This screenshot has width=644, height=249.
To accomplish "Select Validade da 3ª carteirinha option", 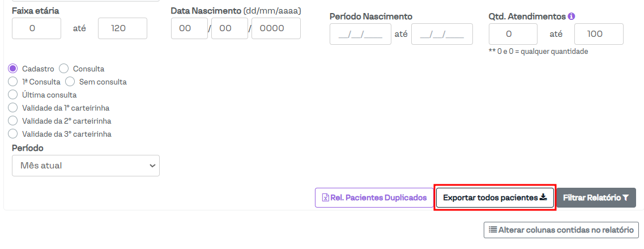I will (13, 134).
